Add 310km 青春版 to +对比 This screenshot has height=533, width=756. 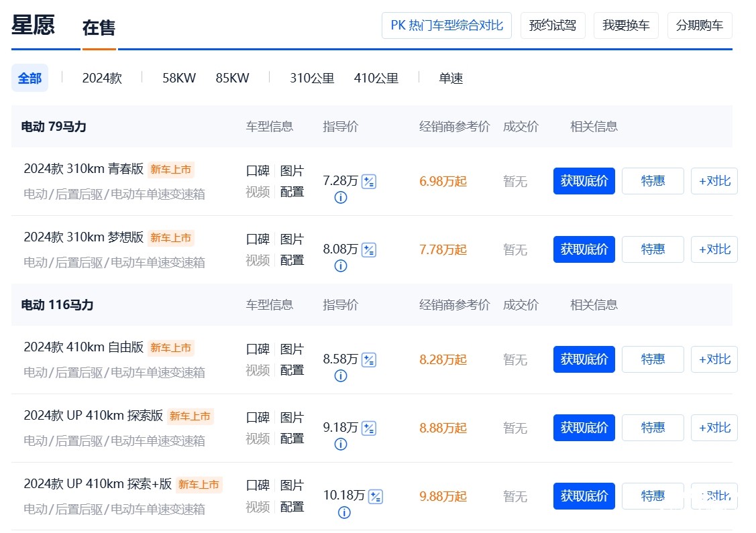click(714, 181)
